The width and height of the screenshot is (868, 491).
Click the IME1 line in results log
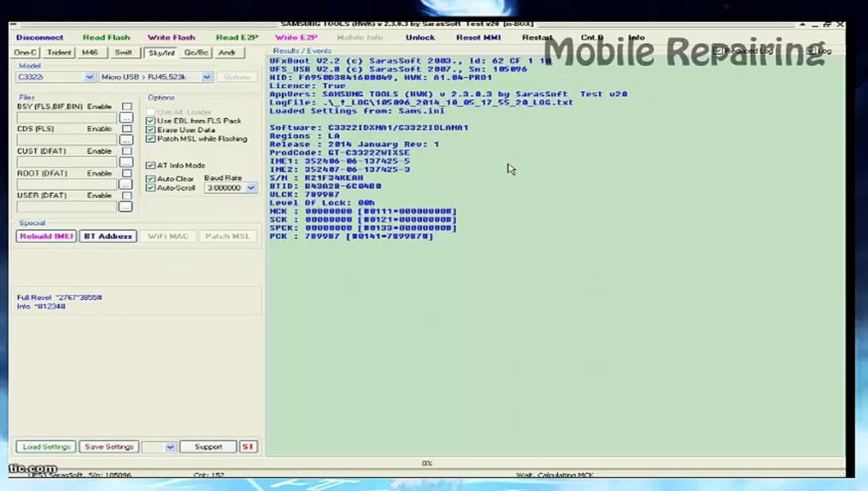pyautogui.click(x=340, y=161)
